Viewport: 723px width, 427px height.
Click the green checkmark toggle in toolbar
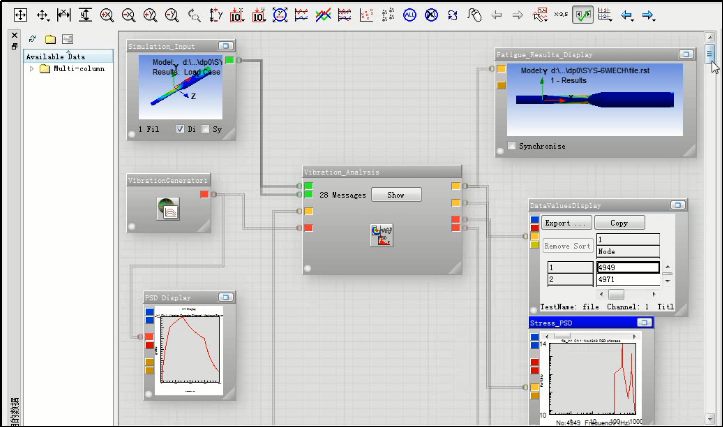(583, 16)
